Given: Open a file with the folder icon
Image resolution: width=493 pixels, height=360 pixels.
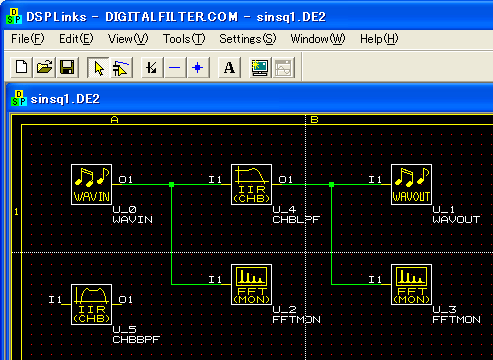Looking at the screenshot, I should tap(44, 68).
